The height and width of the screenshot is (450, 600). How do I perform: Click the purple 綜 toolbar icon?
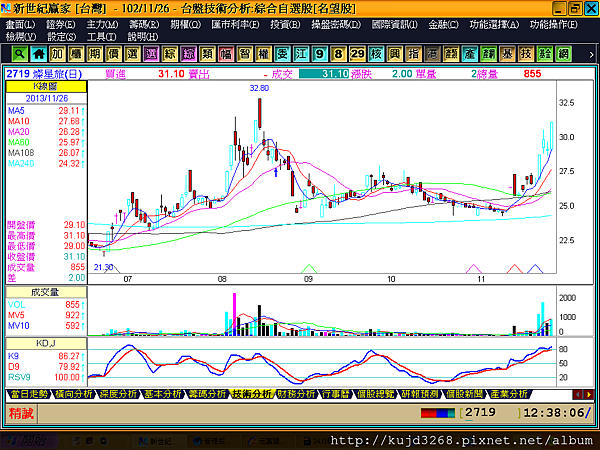coord(188,54)
